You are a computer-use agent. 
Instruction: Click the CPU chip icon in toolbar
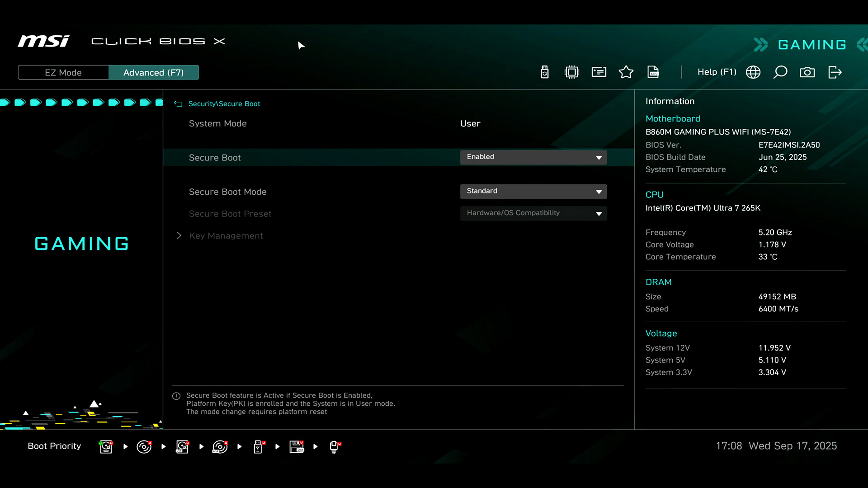coord(572,72)
